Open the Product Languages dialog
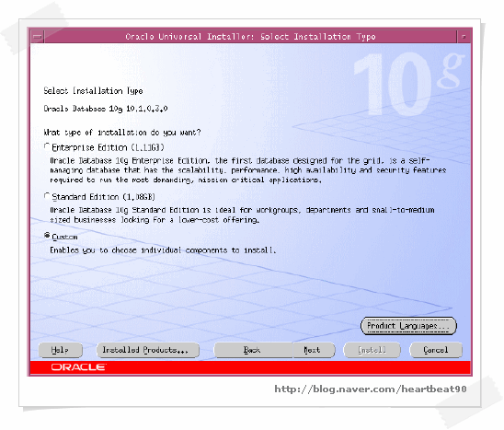This screenshot has height=430, width=504. (408, 326)
